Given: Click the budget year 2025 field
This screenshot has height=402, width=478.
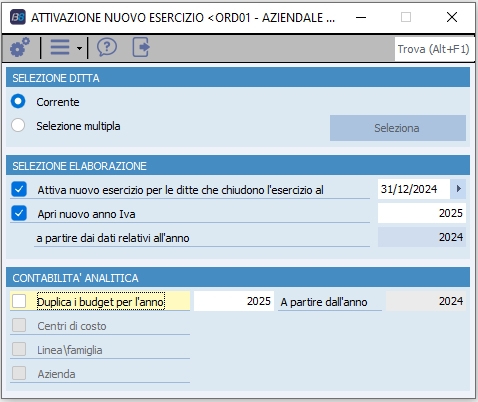Looking at the screenshot, I should click(234, 301).
